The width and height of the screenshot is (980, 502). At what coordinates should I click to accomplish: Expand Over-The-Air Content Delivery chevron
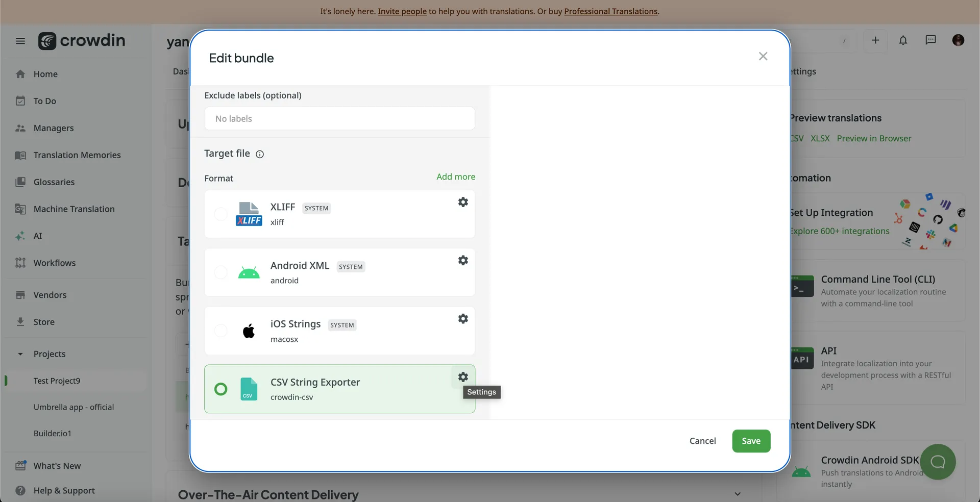tap(738, 494)
